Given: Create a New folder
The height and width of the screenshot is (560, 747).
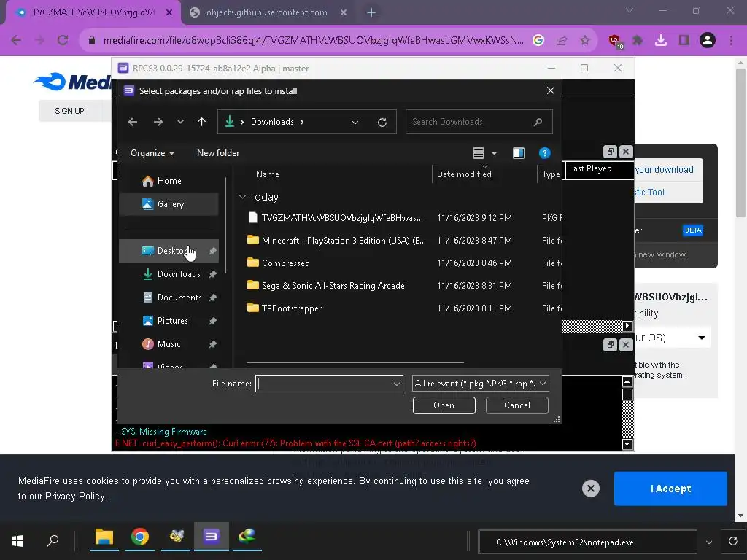Looking at the screenshot, I should click(x=218, y=153).
